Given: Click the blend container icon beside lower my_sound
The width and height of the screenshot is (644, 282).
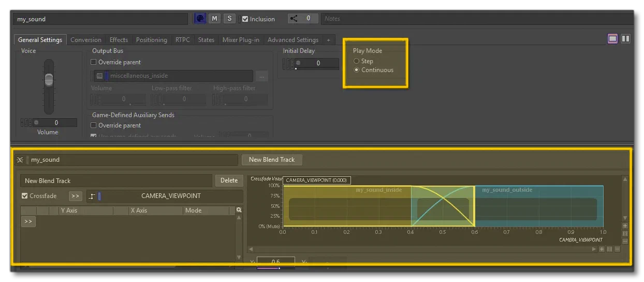Looking at the screenshot, I should click(20, 160).
